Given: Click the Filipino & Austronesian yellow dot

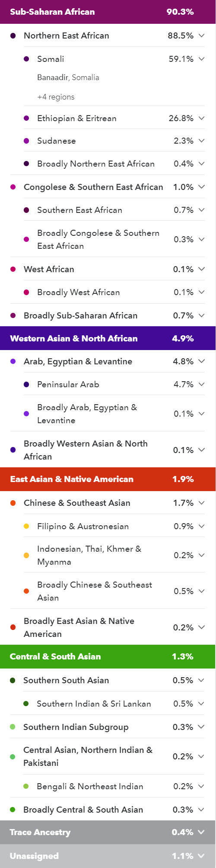Looking at the screenshot, I should pos(26,526).
